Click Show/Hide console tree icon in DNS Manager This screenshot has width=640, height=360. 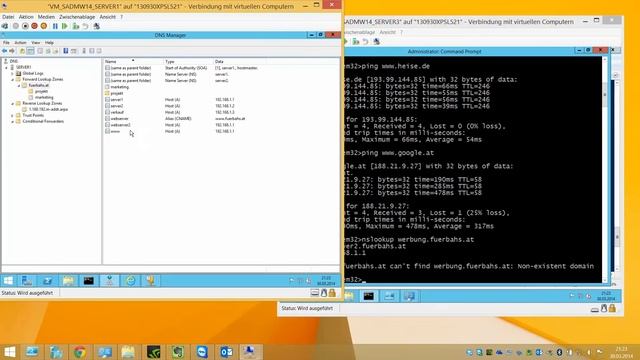tap(30, 51)
